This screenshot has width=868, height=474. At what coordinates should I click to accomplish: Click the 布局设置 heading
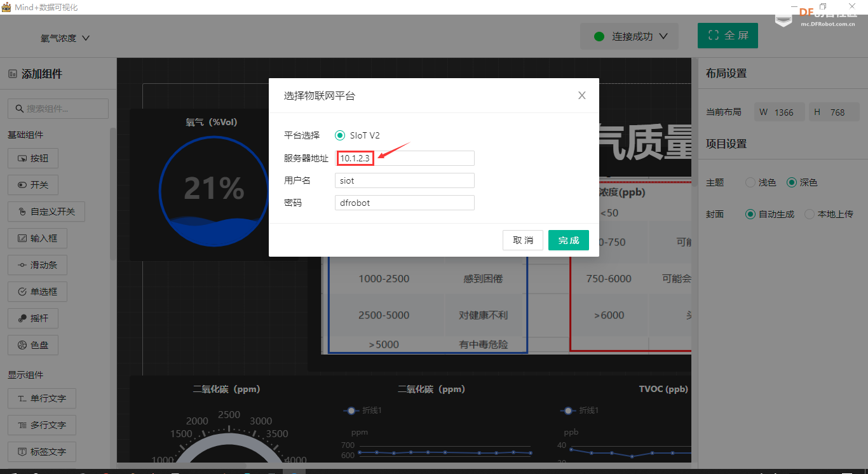(x=726, y=73)
